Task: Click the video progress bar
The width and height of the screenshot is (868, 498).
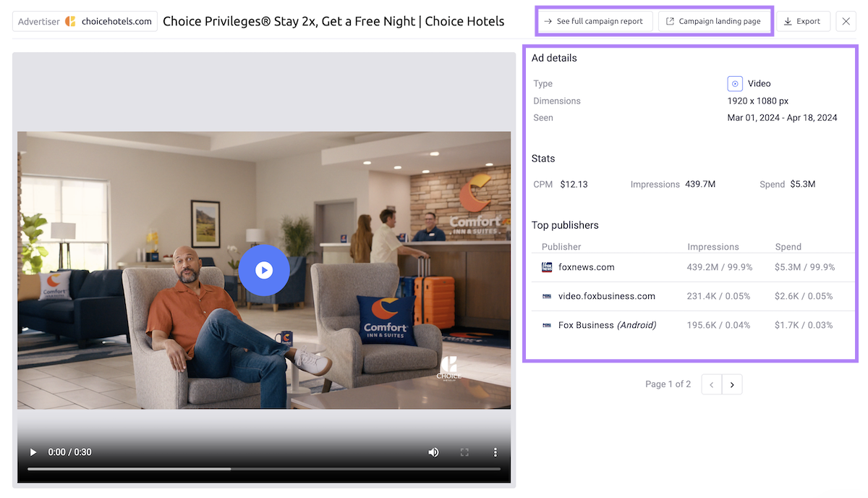Action: tap(264, 469)
